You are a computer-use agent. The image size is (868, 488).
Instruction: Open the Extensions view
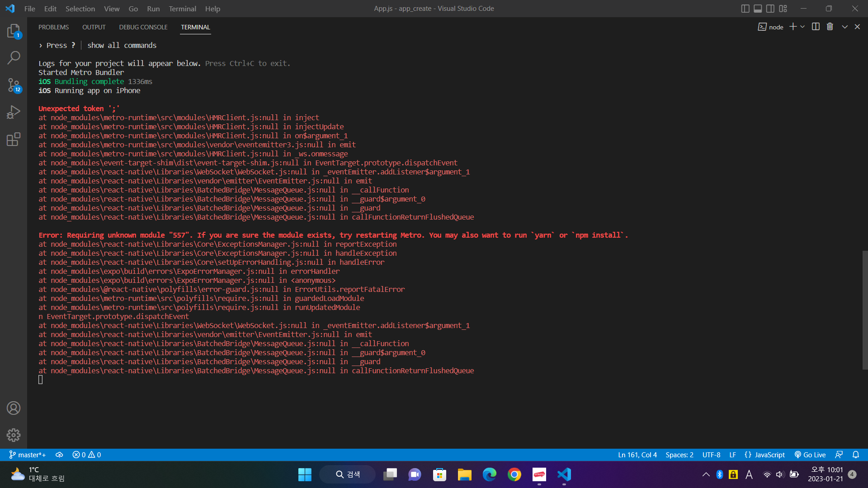click(x=14, y=139)
